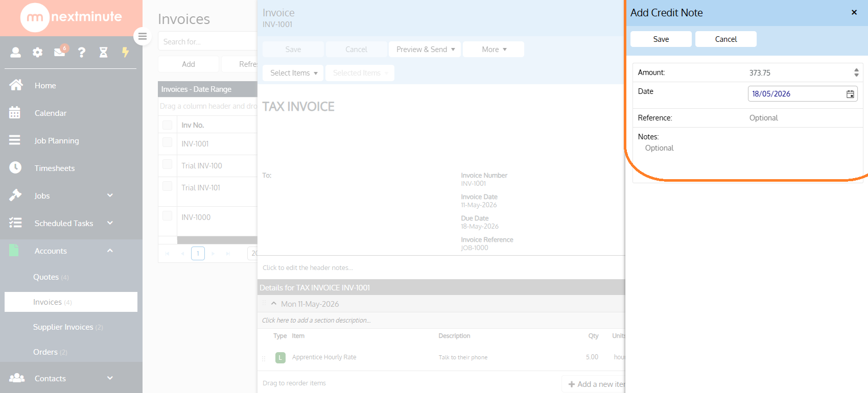The height and width of the screenshot is (393, 868).
Task: Click the Reference input field
Action: pyautogui.click(x=804, y=118)
